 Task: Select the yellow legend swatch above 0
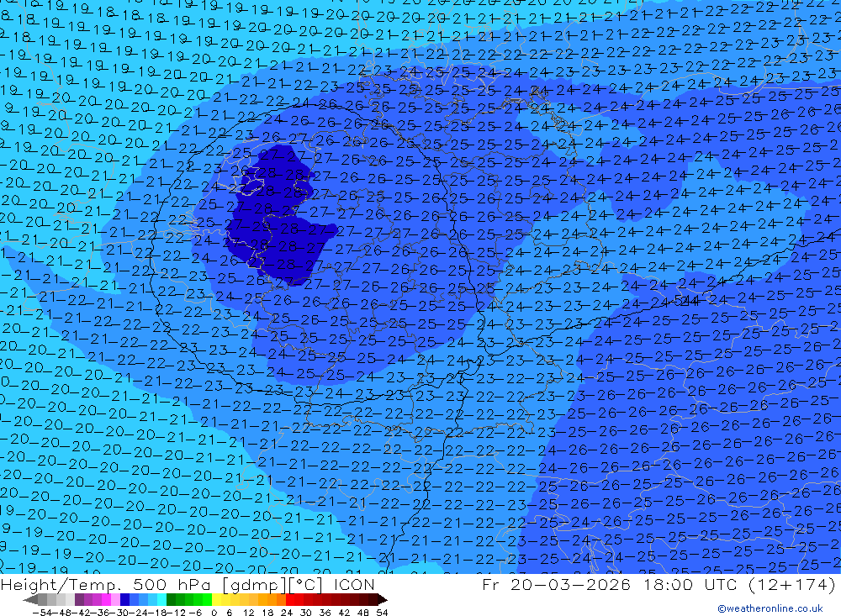(216, 600)
